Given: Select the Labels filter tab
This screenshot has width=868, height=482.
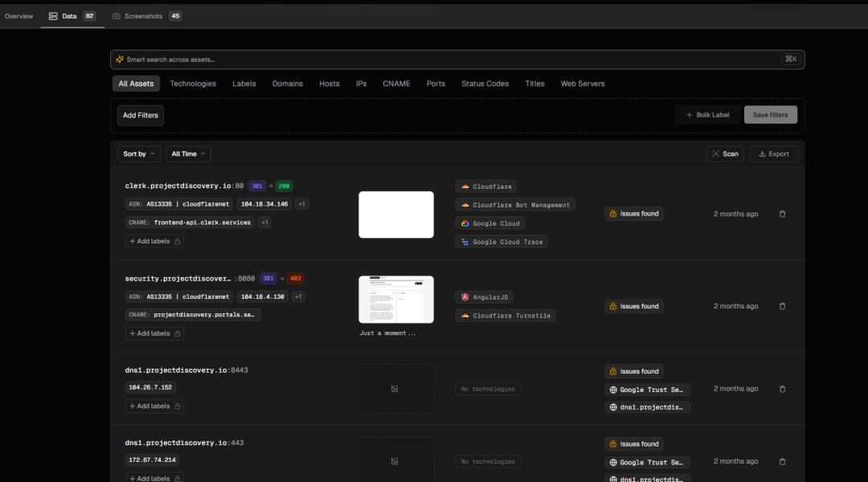Looking at the screenshot, I should (244, 84).
